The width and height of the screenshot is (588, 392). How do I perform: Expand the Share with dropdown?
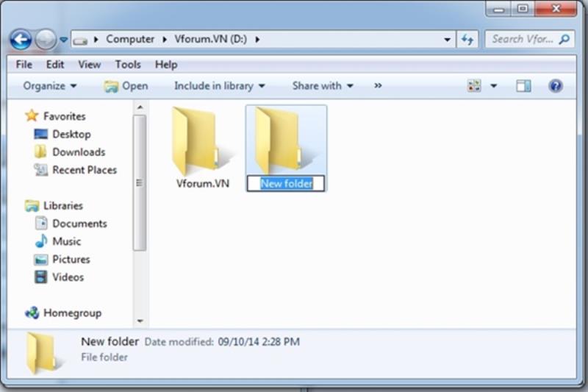tap(323, 86)
